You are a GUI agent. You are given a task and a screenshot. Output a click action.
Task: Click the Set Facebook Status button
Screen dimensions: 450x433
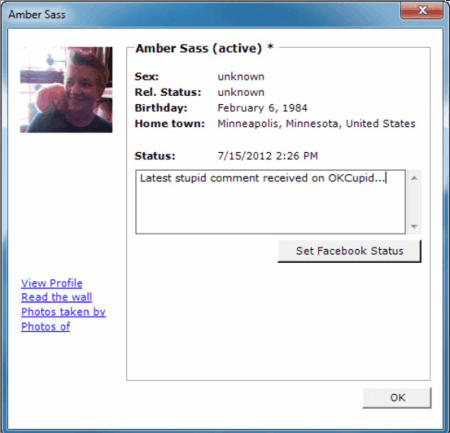349,251
